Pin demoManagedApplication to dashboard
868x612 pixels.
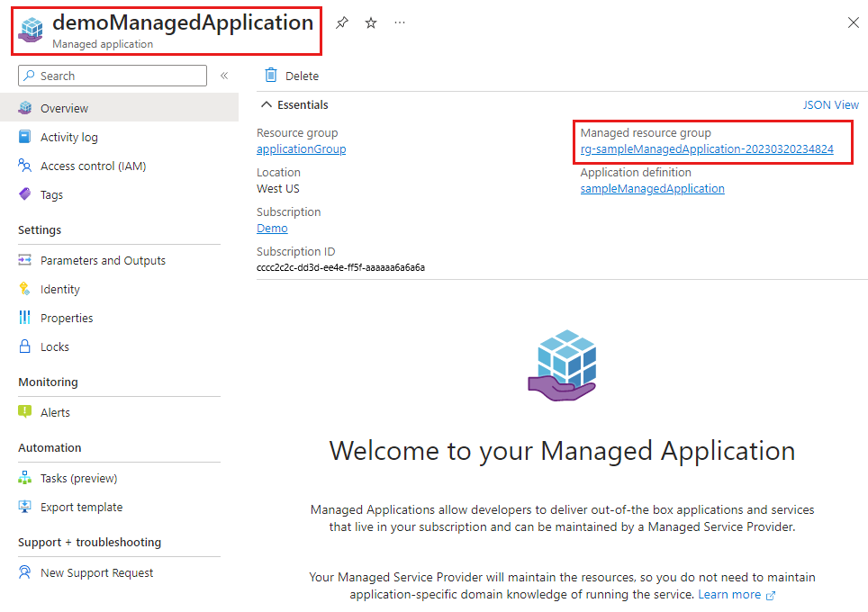tap(342, 22)
